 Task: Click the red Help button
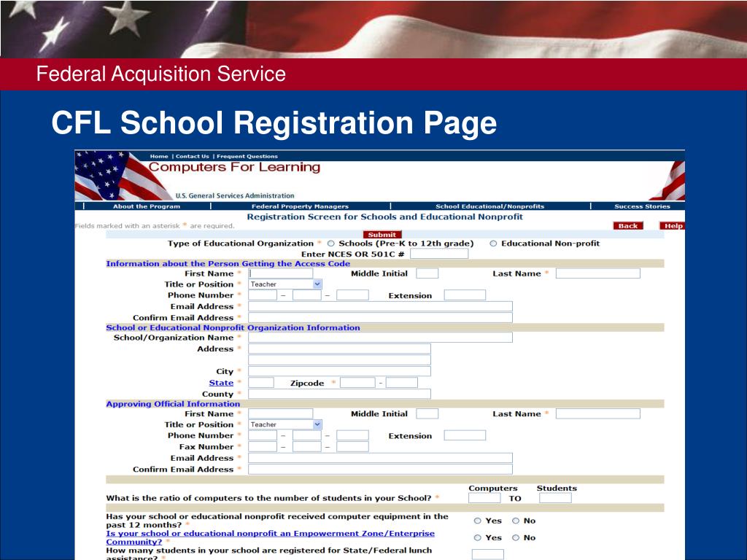pos(672,226)
